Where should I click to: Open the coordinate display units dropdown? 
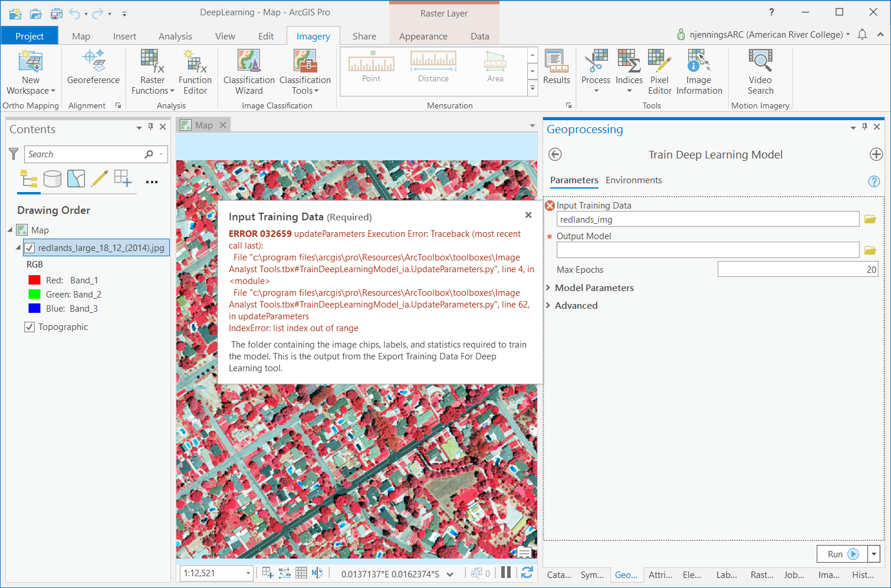451,574
